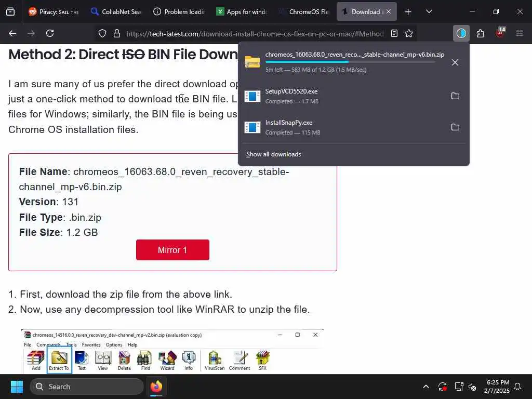Click WinRAR Find icon in image
Screen dimensions: 532x399
click(x=145, y=361)
